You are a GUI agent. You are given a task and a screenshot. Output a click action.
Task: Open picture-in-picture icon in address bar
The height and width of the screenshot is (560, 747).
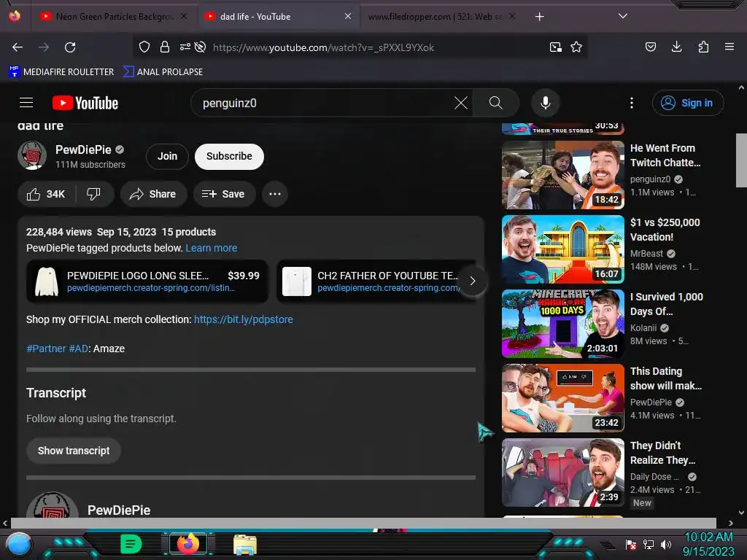click(555, 47)
